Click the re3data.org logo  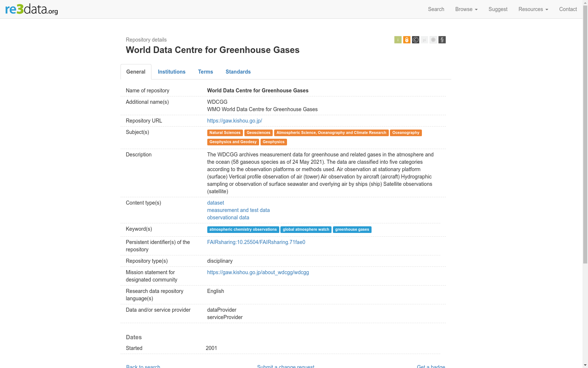(32, 9)
